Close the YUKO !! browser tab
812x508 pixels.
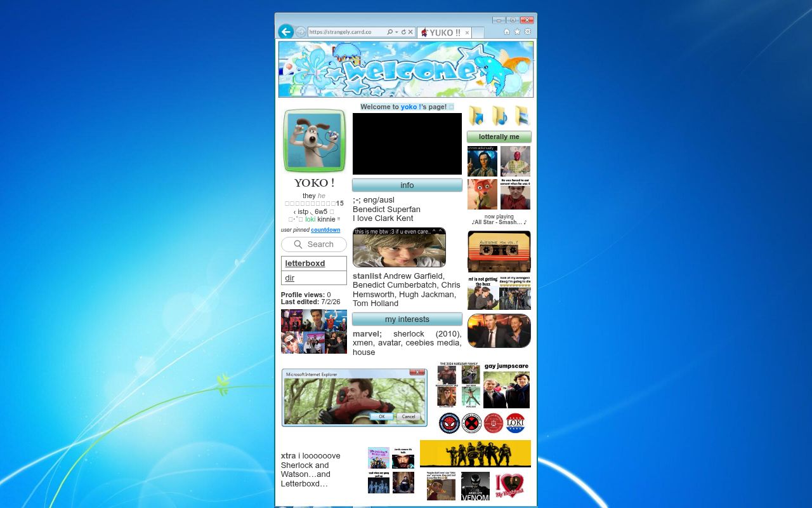468,32
